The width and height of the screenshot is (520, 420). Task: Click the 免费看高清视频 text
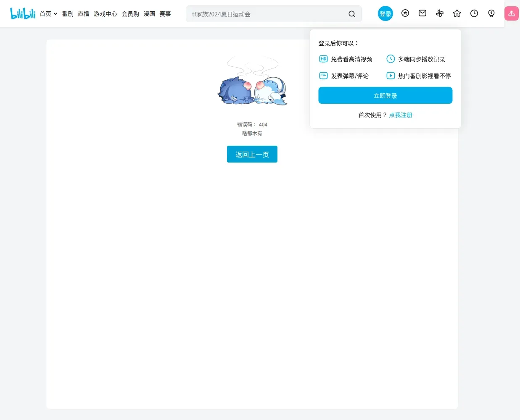(351, 59)
